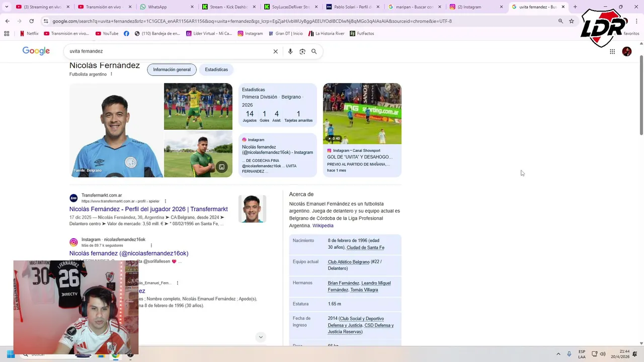
Task: Open the tab search dropdown arrow
Action: 7,7
